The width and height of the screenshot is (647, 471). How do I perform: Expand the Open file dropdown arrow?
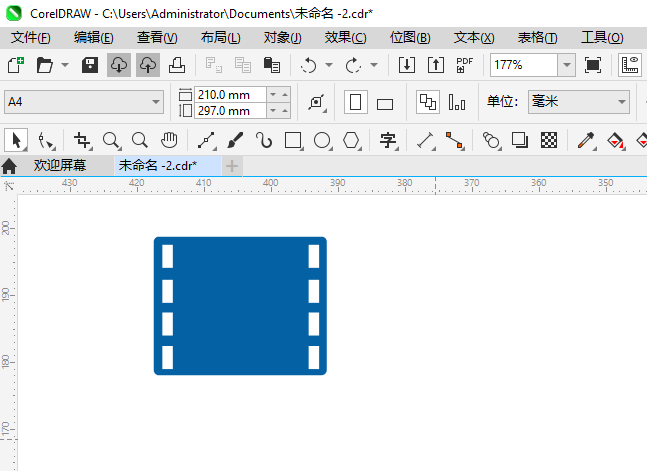point(65,65)
